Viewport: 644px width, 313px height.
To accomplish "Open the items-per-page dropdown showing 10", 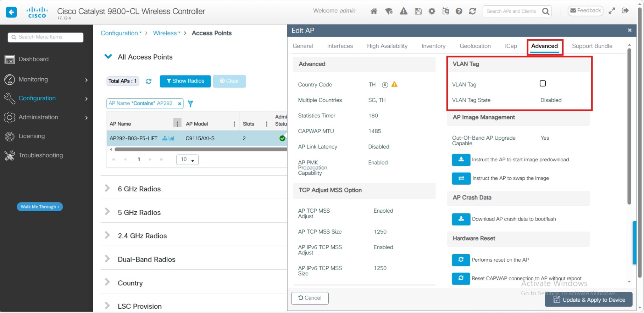I will click(187, 160).
